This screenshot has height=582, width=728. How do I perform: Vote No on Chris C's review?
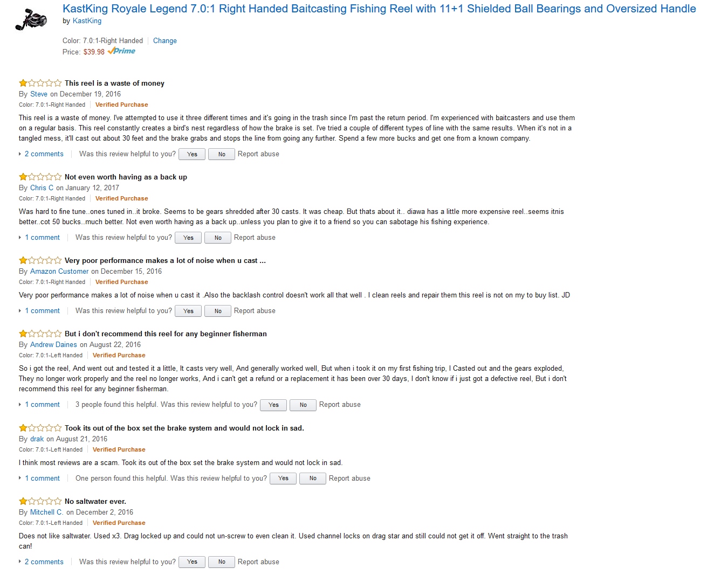coord(218,238)
